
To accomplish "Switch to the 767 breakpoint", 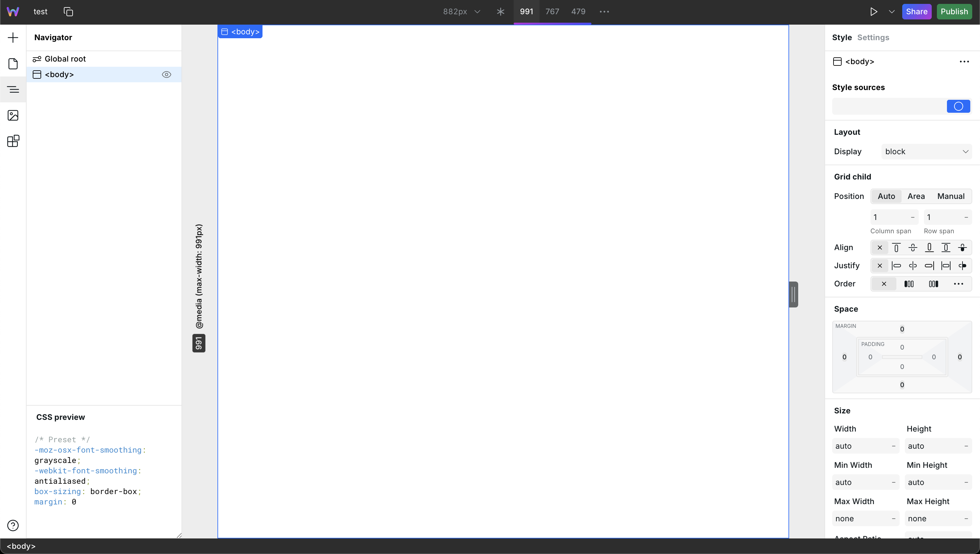I will pyautogui.click(x=552, y=12).
